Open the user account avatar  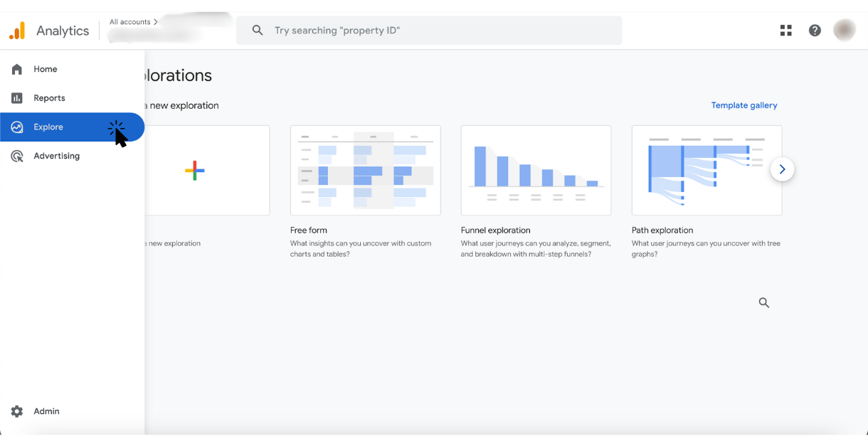click(x=845, y=31)
